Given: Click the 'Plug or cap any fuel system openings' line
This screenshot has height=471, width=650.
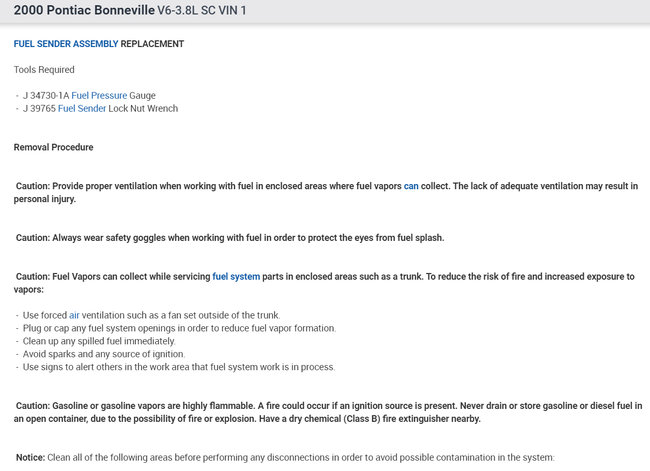Looking at the screenshot, I should [x=180, y=328].
